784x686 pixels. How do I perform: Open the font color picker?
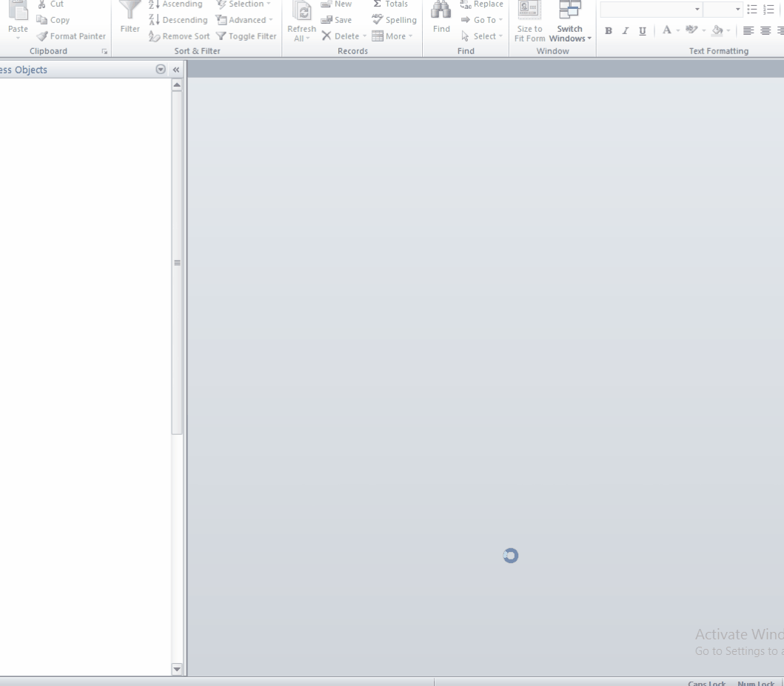tap(670, 30)
